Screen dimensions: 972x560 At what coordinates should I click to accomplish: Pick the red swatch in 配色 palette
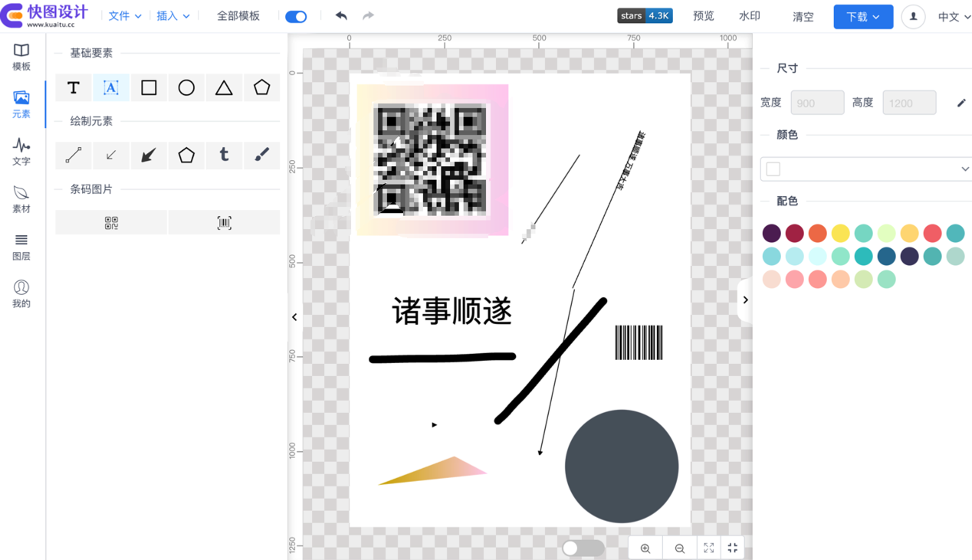[931, 233]
